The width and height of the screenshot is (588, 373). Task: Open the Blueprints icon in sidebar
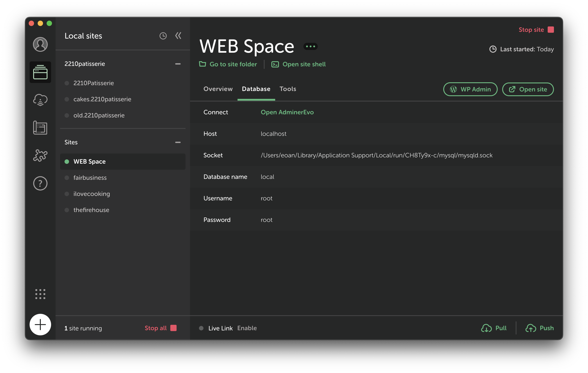pyautogui.click(x=40, y=128)
